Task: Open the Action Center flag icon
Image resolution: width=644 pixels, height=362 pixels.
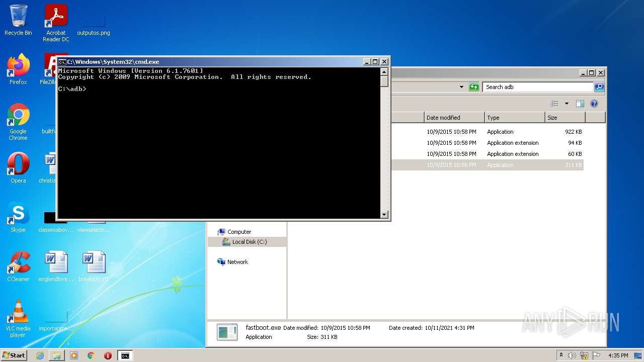Action: click(596, 355)
